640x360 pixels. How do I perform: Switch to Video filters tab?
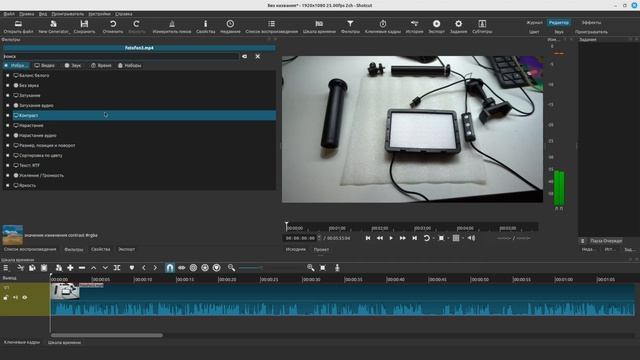tap(44, 65)
